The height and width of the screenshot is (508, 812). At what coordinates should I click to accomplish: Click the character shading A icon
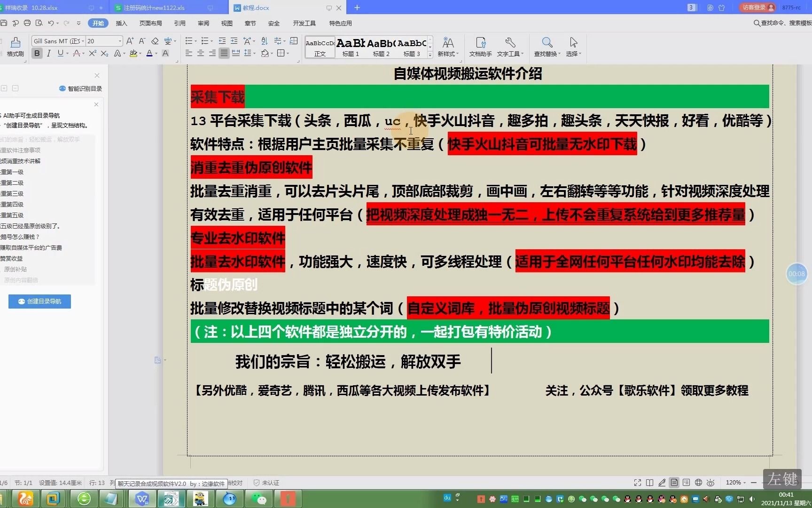[x=165, y=53]
